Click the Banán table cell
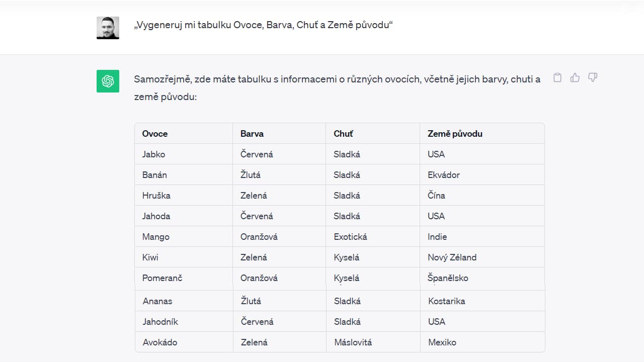644x362 pixels. [154, 175]
